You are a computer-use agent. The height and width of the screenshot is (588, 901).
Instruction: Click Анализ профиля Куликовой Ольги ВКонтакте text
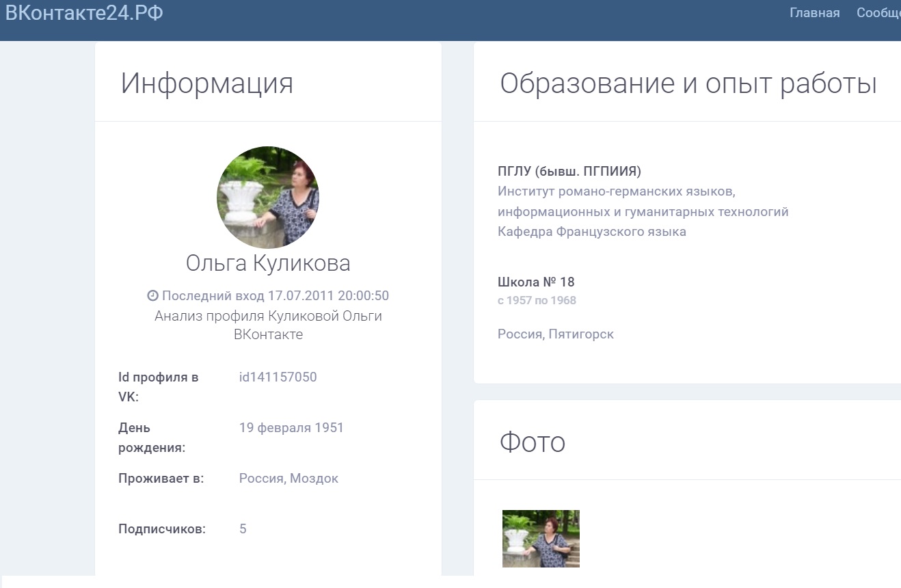268,325
